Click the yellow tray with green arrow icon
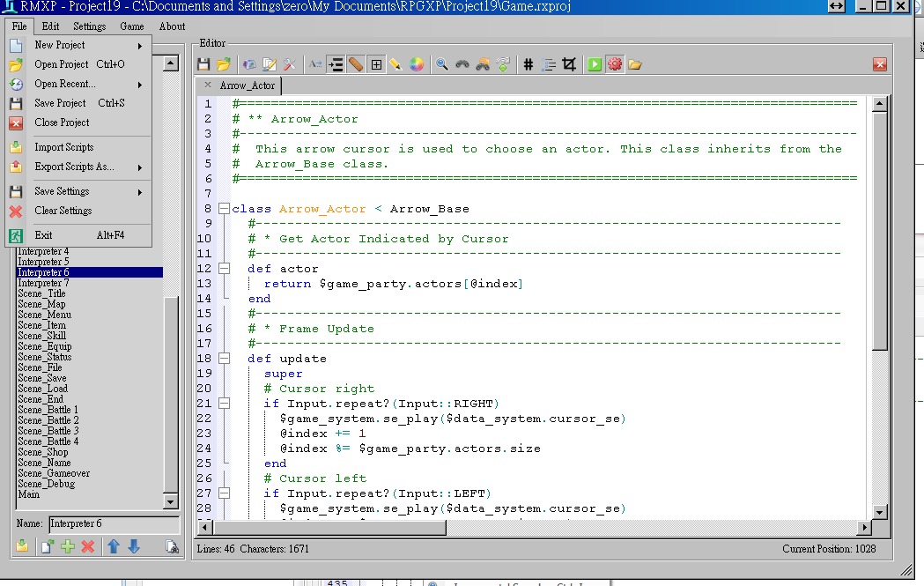 coord(22,546)
